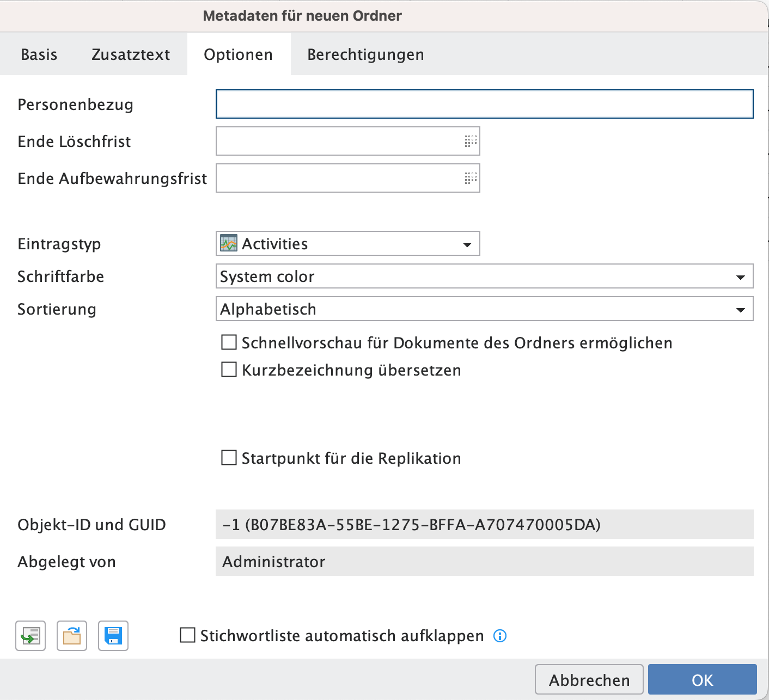This screenshot has height=700, width=769.
Task: Open calendar picker for Ende Aufbewahrungsfrist
Action: (x=471, y=179)
